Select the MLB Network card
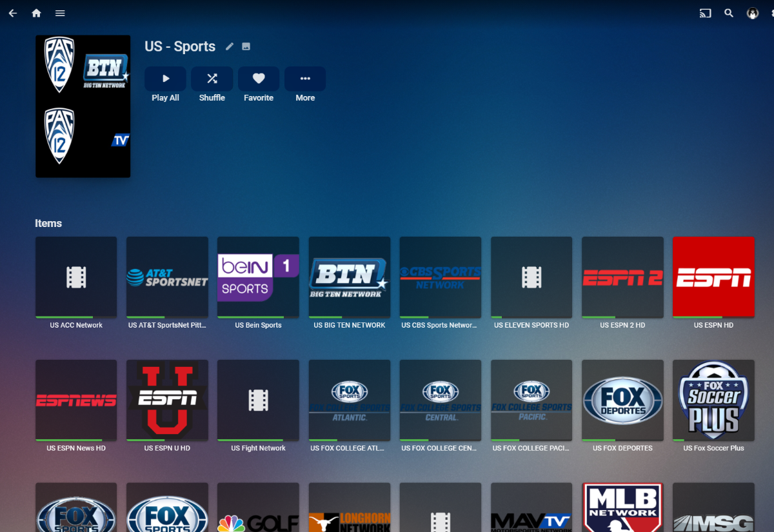The image size is (774, 532). click(x=622, y=507)
